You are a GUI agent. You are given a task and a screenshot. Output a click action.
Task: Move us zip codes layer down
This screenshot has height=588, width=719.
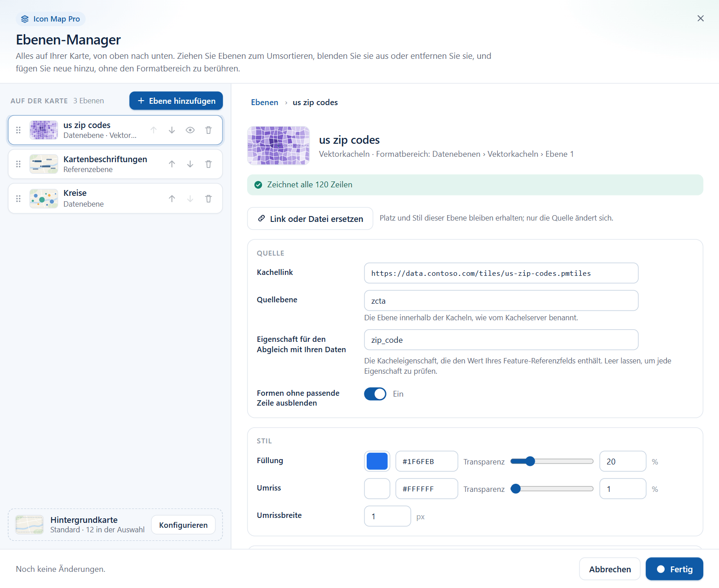point(172,130)
